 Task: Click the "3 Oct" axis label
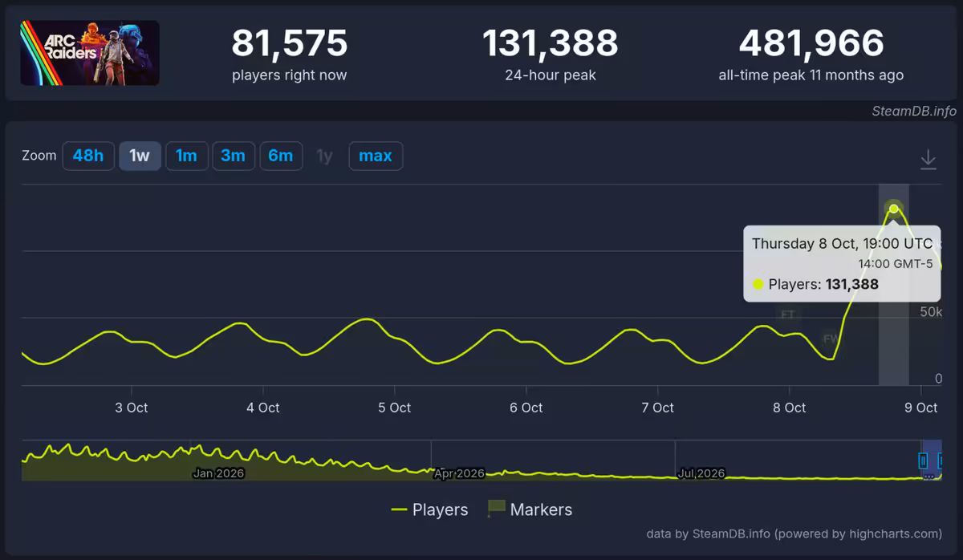pyautogui.click(x=132, y=408)
